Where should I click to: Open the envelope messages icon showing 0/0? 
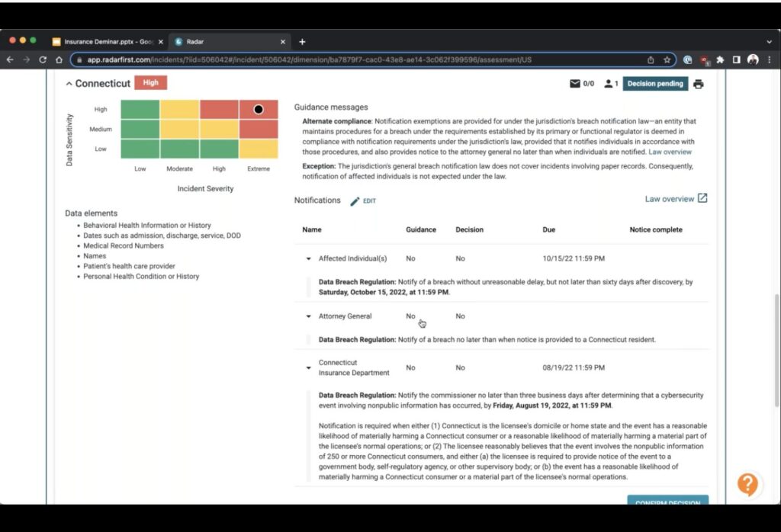tap(575, 84)
